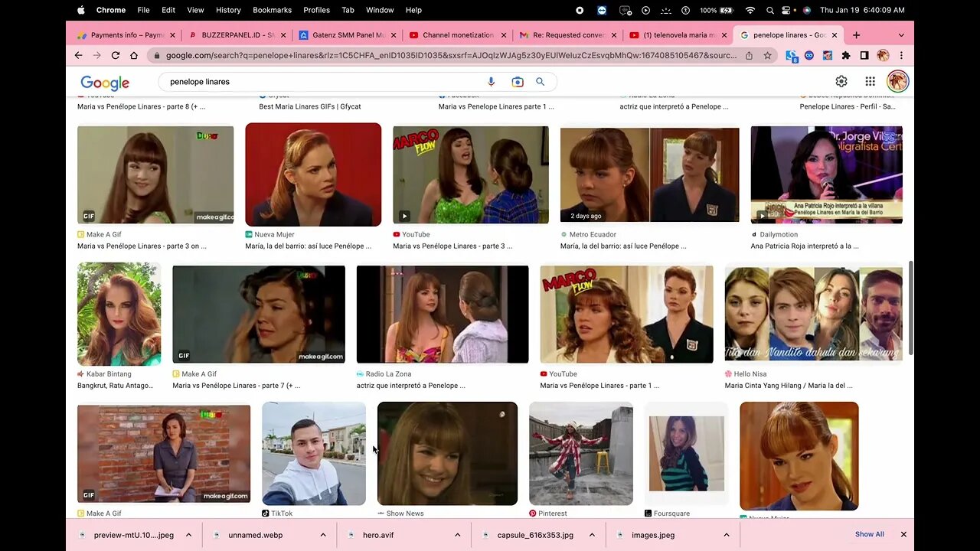This screenshot has height=551, width=980.
Task: Open Nueva Mujer result María, la del barrio
Action: (308, 246)
